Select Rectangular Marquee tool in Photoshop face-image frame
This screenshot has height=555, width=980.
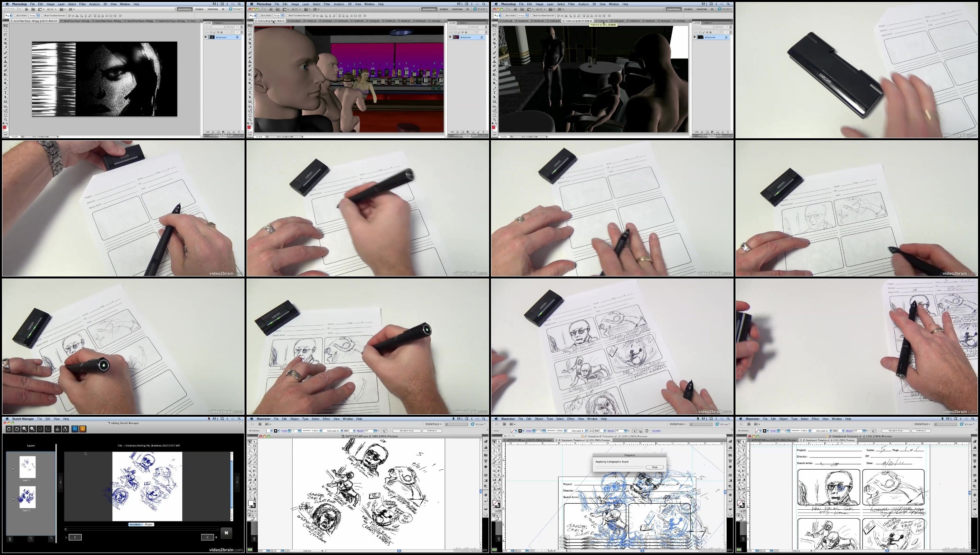pos(6,30)
